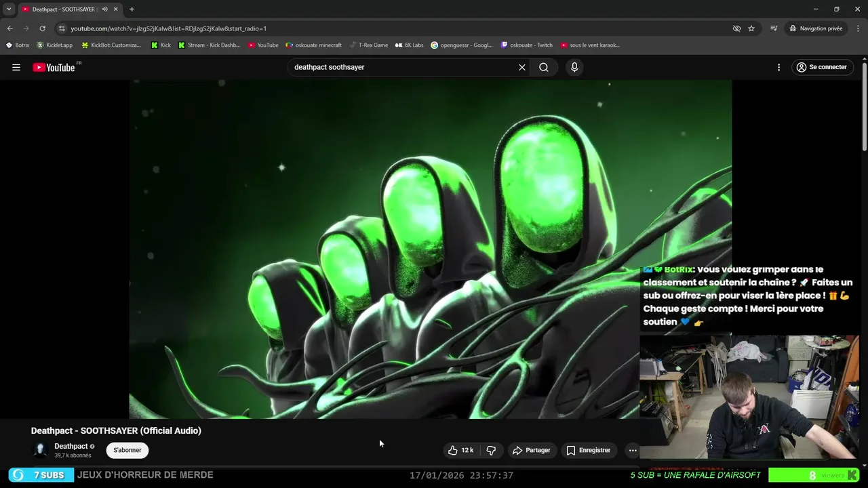This screenshot has width=868, height=488.
Task: Subscribe with the S'abonner button
Action: pos(127,450)
